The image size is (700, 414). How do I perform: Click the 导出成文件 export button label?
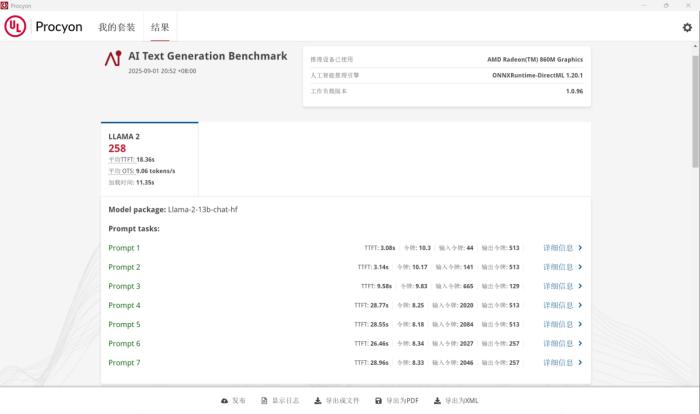[342, 401]
